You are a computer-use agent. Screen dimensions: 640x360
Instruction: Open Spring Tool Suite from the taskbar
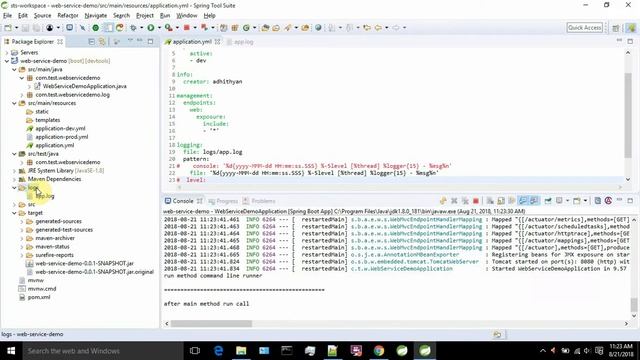click(x=425, y=351)
